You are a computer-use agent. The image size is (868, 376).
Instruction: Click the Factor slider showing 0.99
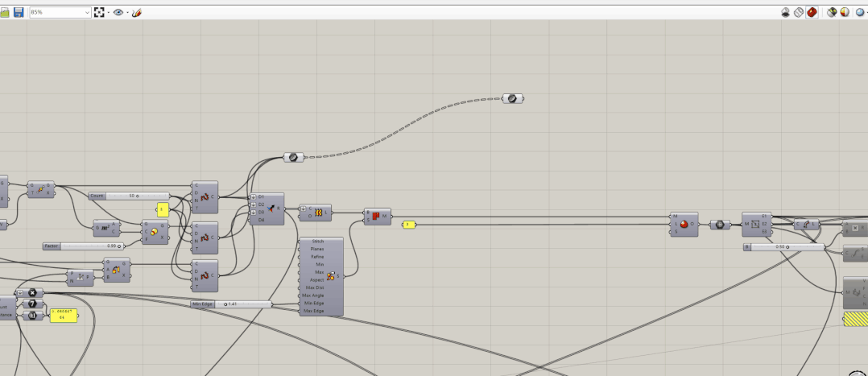[84, 246]
